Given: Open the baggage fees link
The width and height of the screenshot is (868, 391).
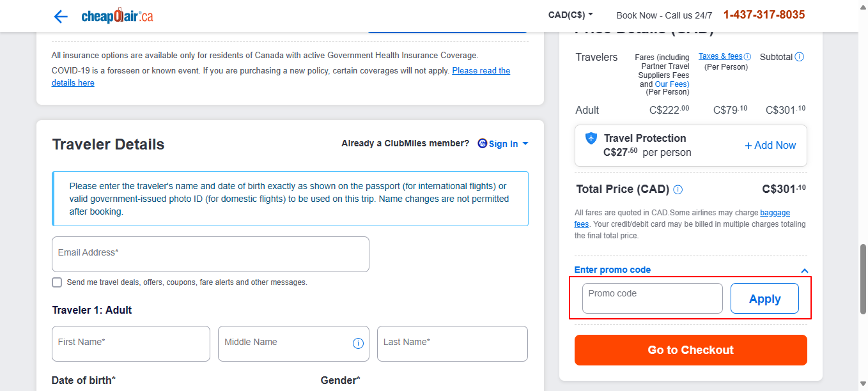Looking at the screenshot, I should pyautogui.click(x=775, y=212).
